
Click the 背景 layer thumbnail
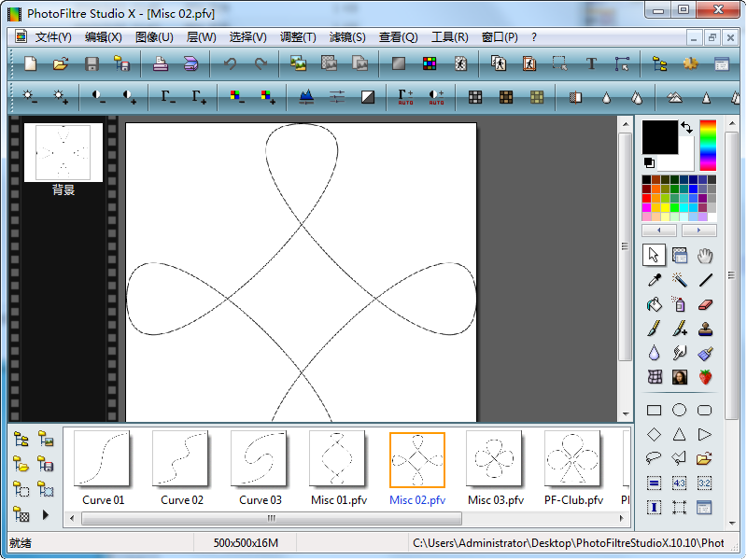tap(63, 152)
